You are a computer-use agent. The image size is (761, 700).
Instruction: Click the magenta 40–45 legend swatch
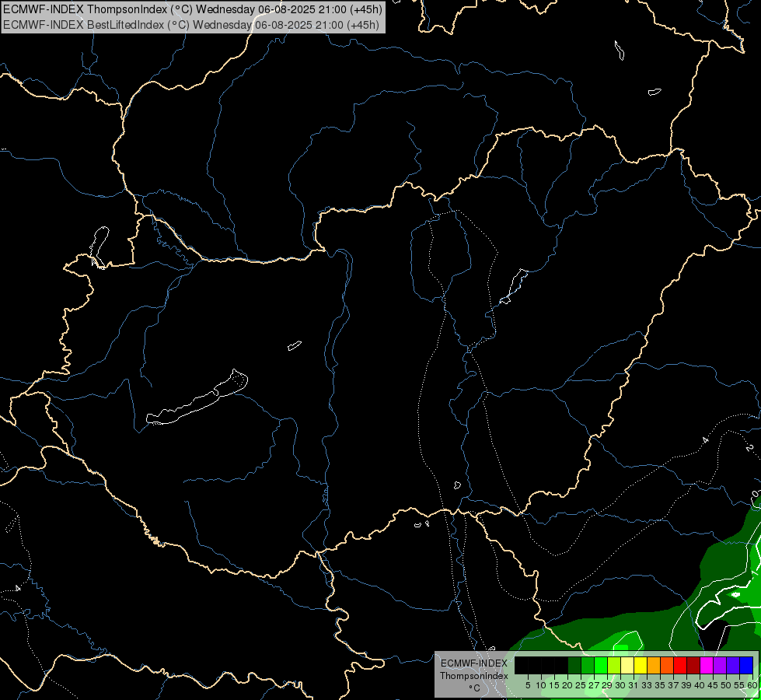click(x=707, y=665)
